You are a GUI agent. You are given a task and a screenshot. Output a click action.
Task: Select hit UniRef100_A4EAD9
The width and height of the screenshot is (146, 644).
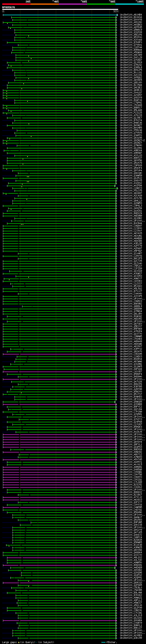[131, 567]
